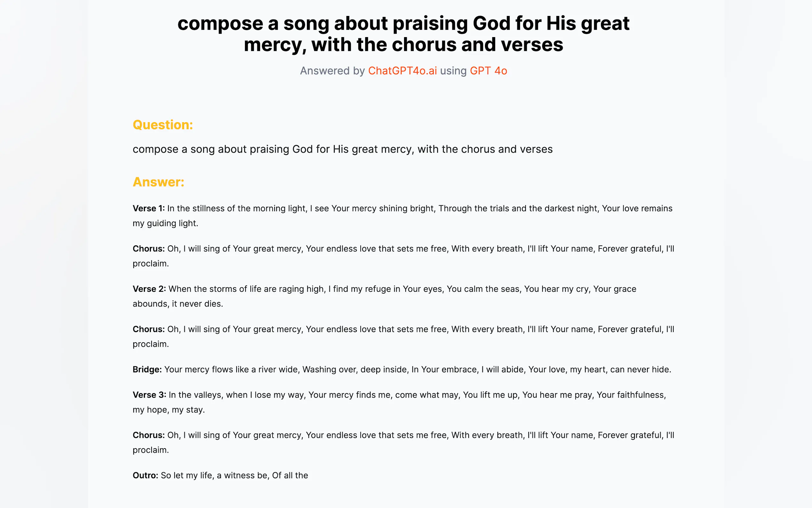Click the bold "Verse 3:" label
The image size is (812, 508).
(149, 395)
